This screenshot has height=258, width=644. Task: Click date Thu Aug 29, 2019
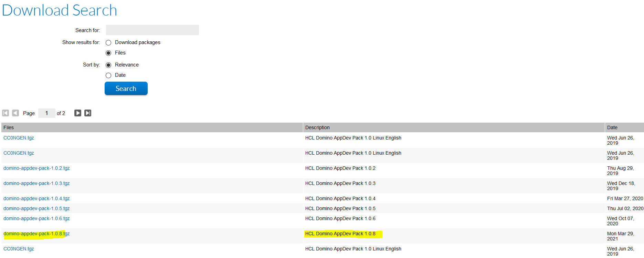621,171
